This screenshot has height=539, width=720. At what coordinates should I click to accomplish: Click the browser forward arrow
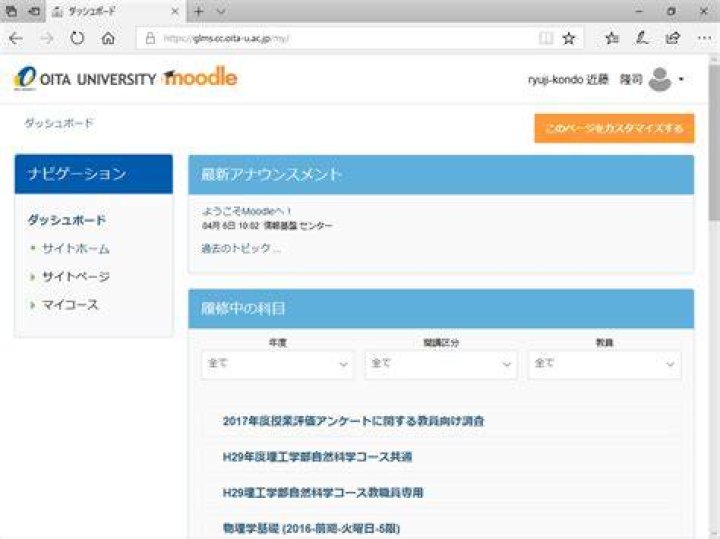46,38
